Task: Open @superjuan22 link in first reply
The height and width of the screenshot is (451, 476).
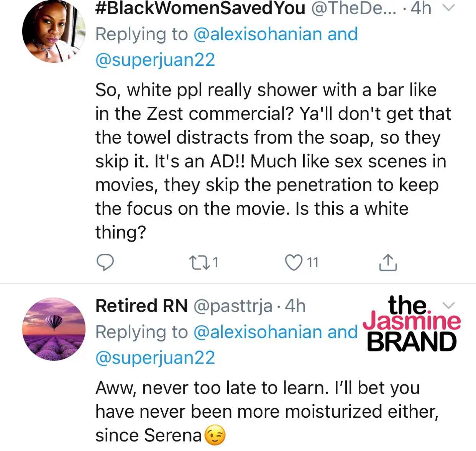Action: tap(155, 60)
